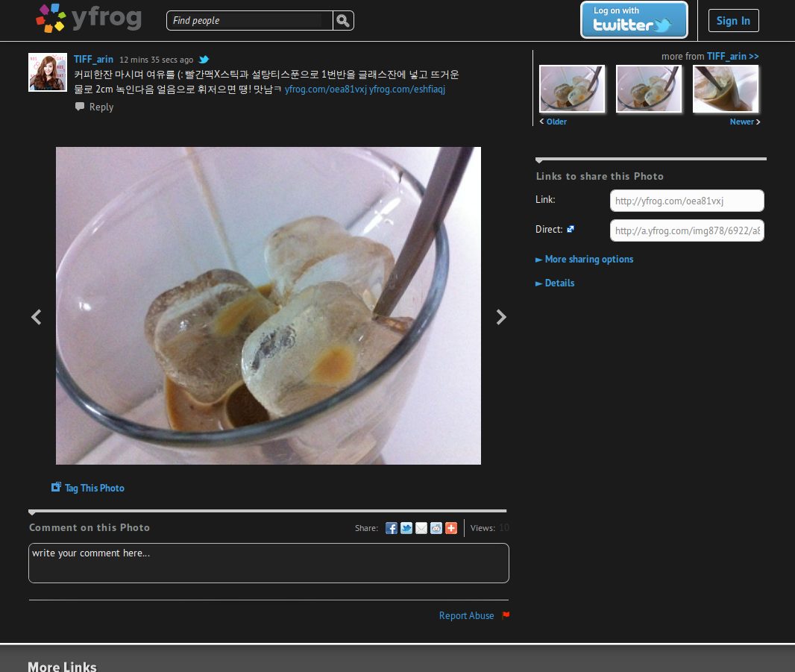Click Log on with Twitter button

point(634,20)
